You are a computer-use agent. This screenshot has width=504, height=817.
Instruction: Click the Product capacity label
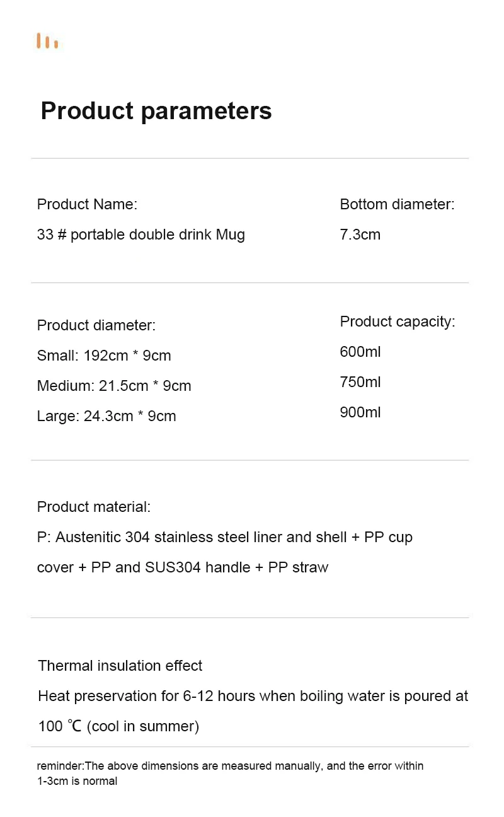398,322
